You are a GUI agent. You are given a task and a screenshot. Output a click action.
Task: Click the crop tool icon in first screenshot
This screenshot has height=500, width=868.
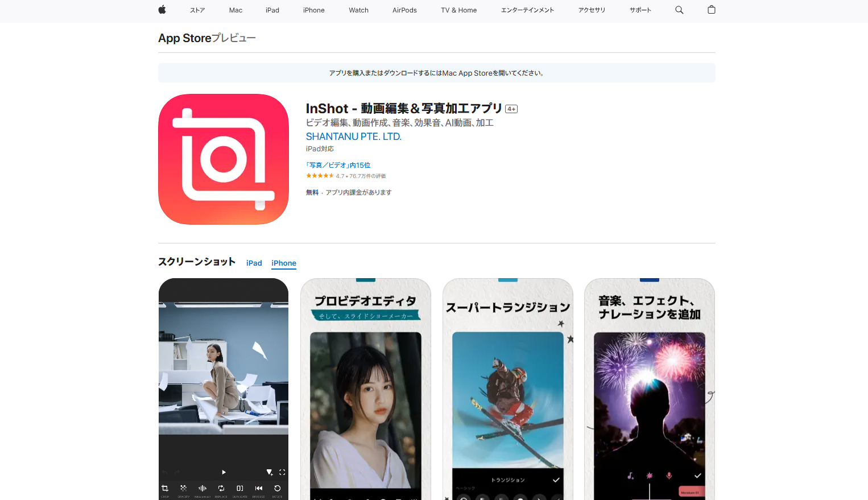tap(165, 489)
